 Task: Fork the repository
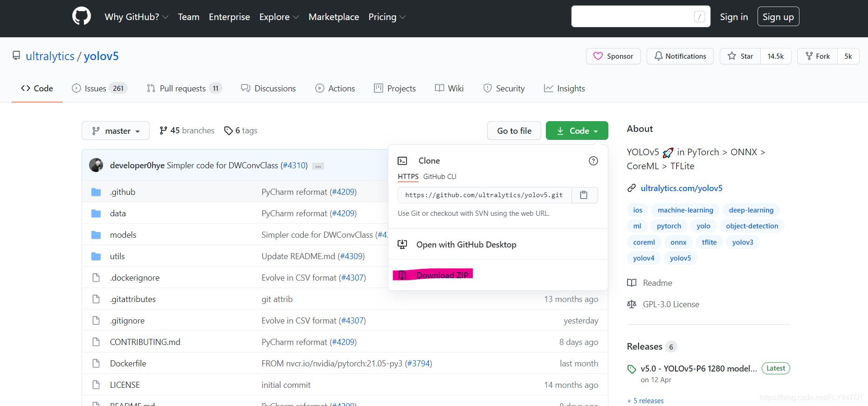point(817,56)
